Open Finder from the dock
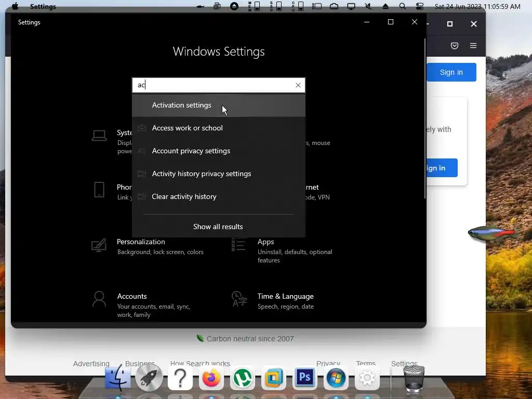This screenshot has height=399, width=532. [x=117, y=378]
